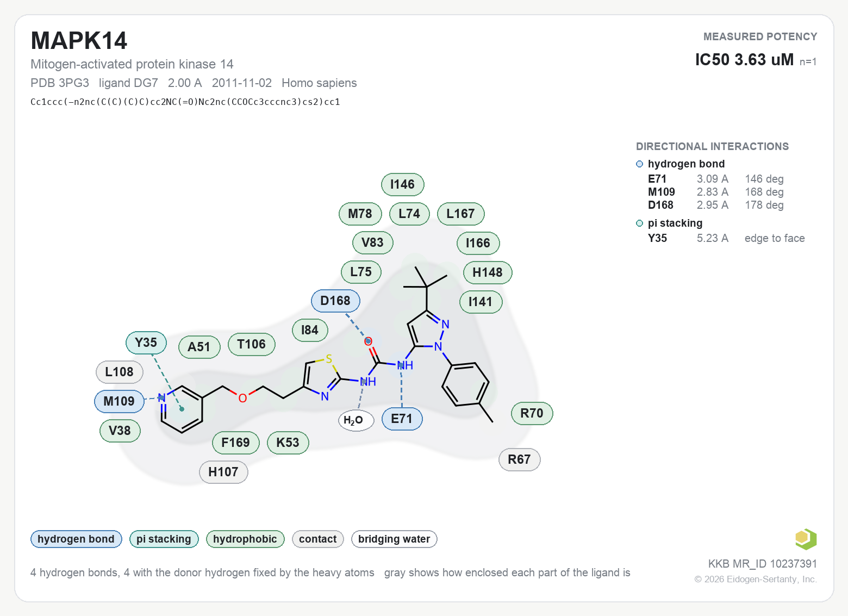Viewport: 848px width, 616px height.
Task: Click the thiazole sulfur atom S
Action: coord(328,359)
